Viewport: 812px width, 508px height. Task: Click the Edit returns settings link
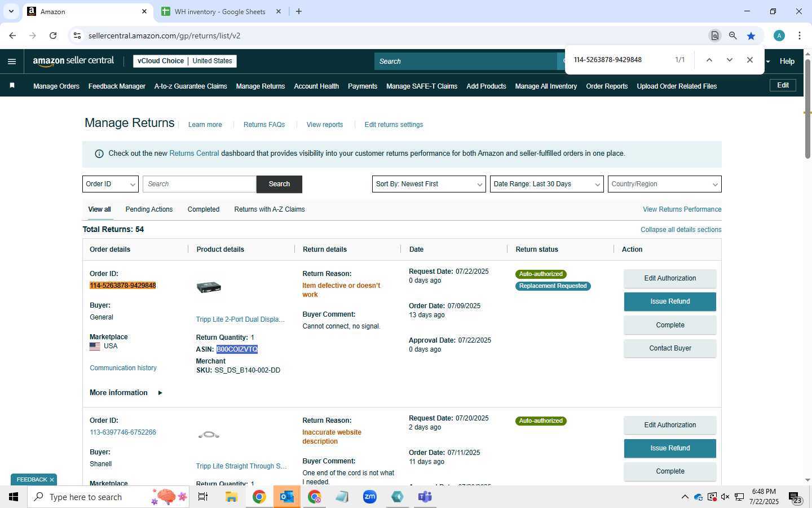[394, 125]
